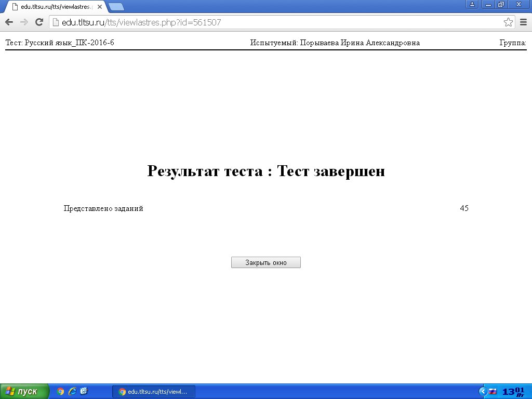Click the Russian language flag indicator
Image resolution: width=532 pixels, height=399 pixels.
[x=493, y=392]
